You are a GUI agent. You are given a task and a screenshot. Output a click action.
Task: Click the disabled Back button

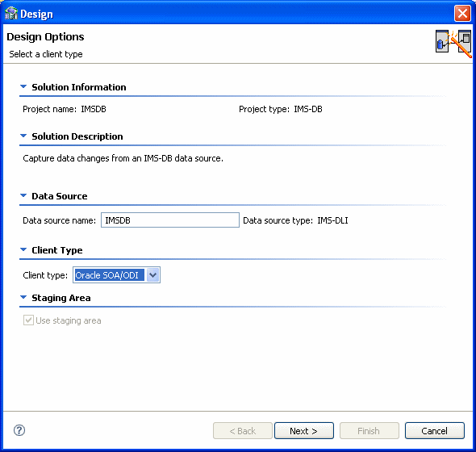pos(243,431)
